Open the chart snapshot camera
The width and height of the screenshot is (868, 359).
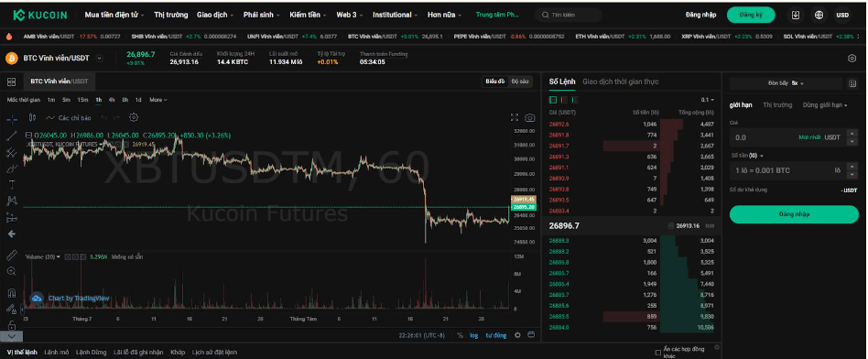530,117
